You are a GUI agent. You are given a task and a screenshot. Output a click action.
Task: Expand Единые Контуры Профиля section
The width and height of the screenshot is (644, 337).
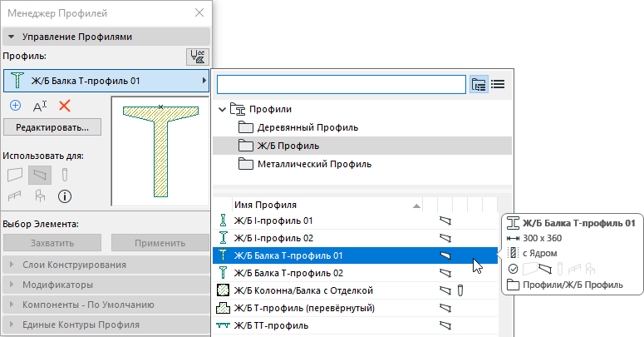pos(106,325)
